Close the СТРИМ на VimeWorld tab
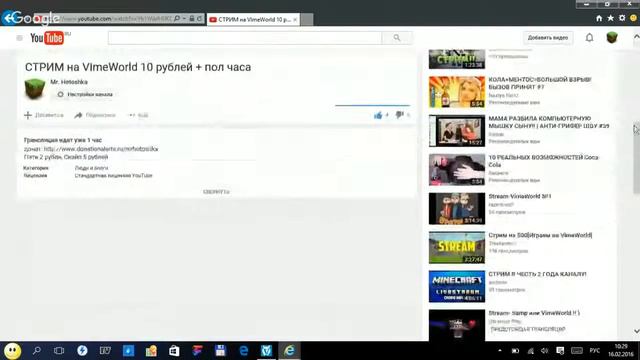 click(295, 19)
